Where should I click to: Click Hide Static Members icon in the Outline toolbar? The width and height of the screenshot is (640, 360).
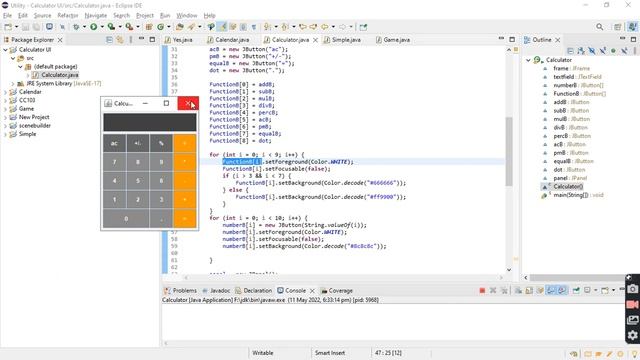(x=602, y=51)
